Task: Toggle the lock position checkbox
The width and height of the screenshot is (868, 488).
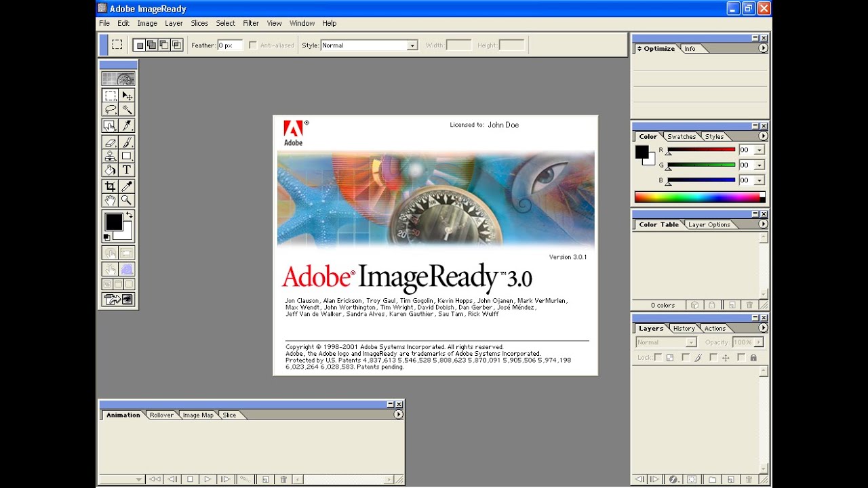Action: (x=713, y=357)
